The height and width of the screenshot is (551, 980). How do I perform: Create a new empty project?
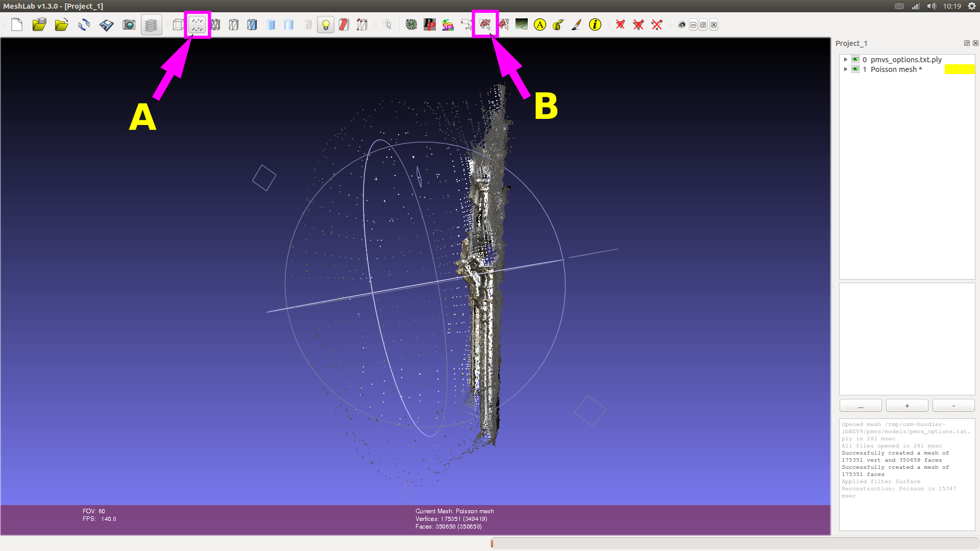point(17,24)
